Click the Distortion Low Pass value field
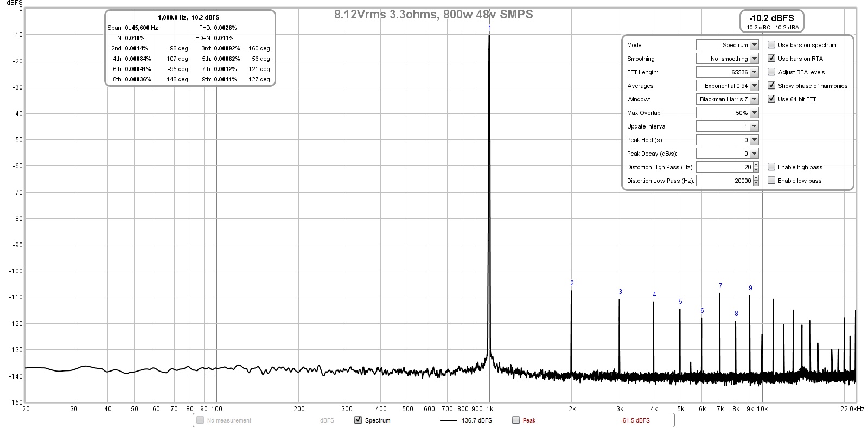868x428 pixels. click(x=724, y=181)
